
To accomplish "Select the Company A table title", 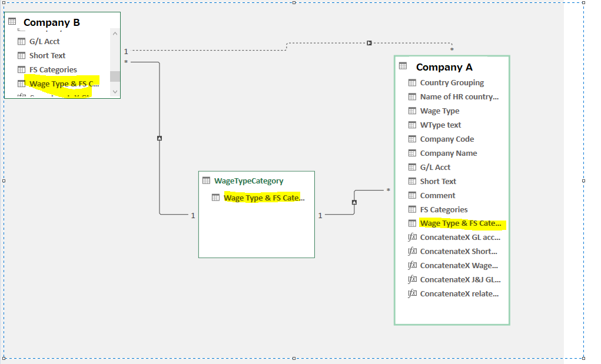I will 444,68.
